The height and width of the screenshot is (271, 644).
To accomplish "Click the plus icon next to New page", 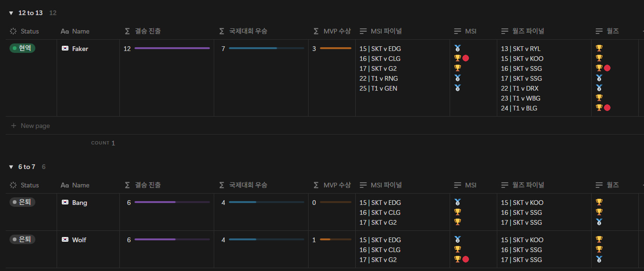I will click(14, 126).
